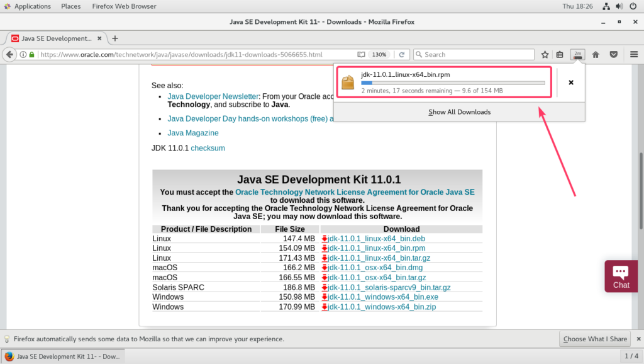Image resolution: width=644 pixels, height=364 pixels.
Task: Cancel the jdk-11.0.1 rpm download
Action: point(571,82)
